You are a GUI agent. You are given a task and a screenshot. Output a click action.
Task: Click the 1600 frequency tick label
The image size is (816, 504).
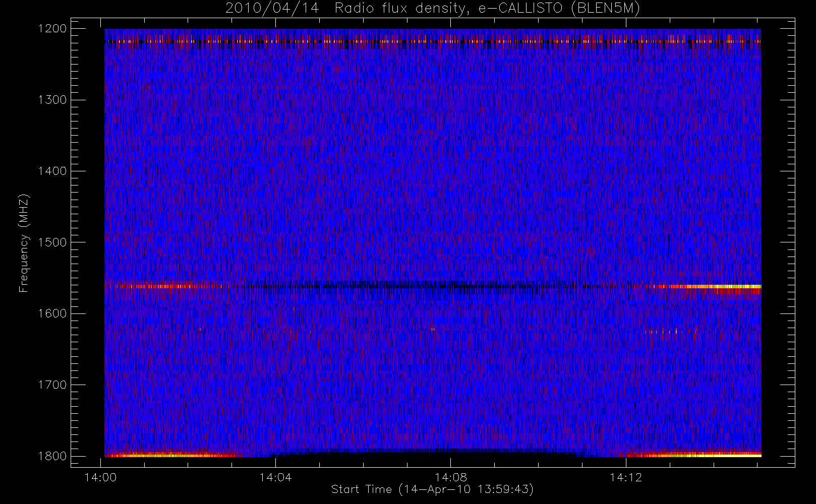52,313
